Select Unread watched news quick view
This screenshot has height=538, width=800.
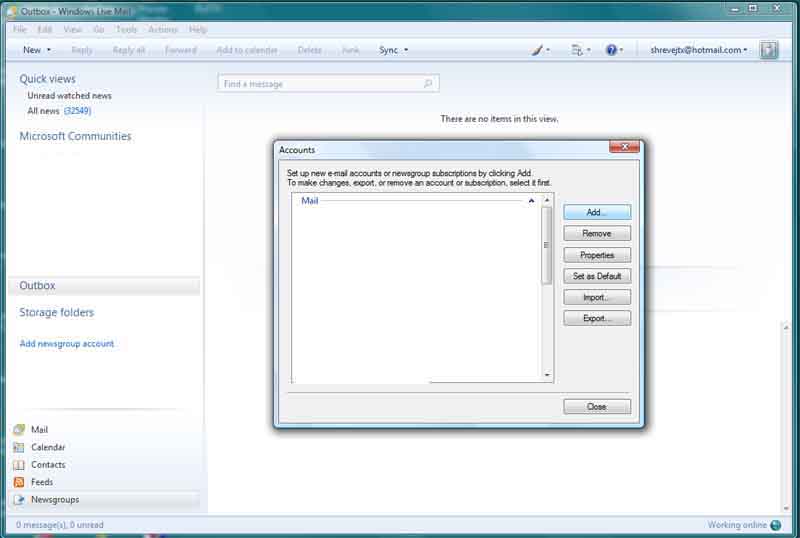(69, 95)
